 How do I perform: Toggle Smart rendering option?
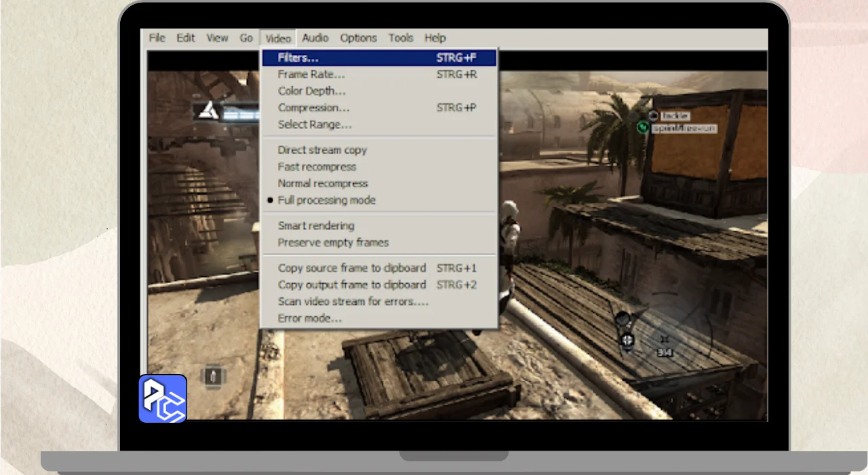click(315, 225)
